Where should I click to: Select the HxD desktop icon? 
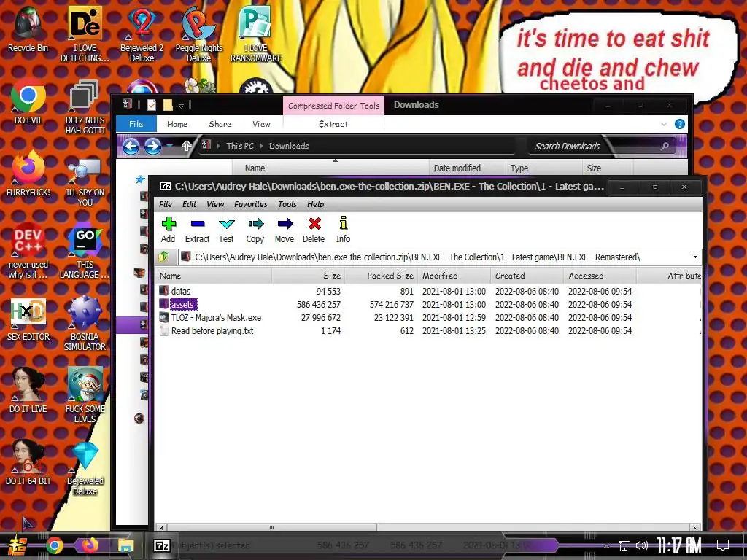tap(28, 319)
